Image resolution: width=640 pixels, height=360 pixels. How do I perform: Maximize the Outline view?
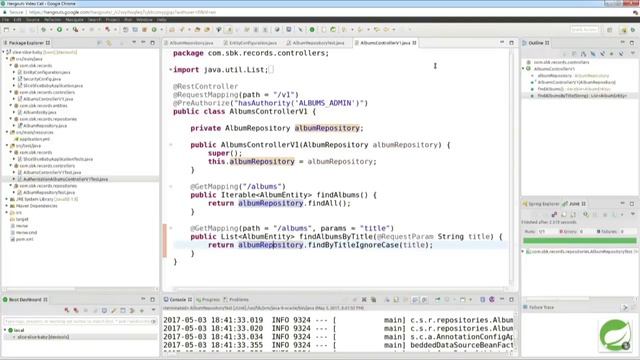pos(632,42)
